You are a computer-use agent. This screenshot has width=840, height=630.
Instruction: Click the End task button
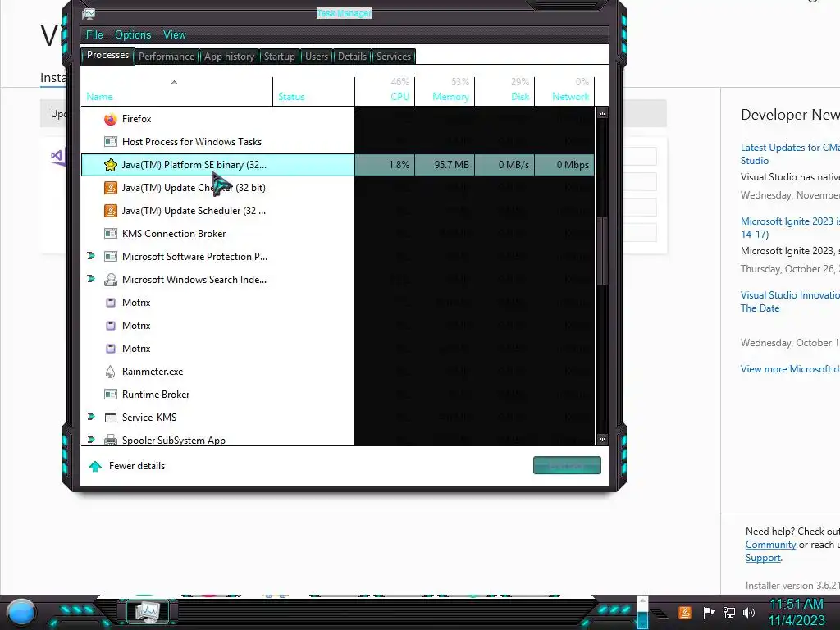pyautogui.click(x=567, y=466)
